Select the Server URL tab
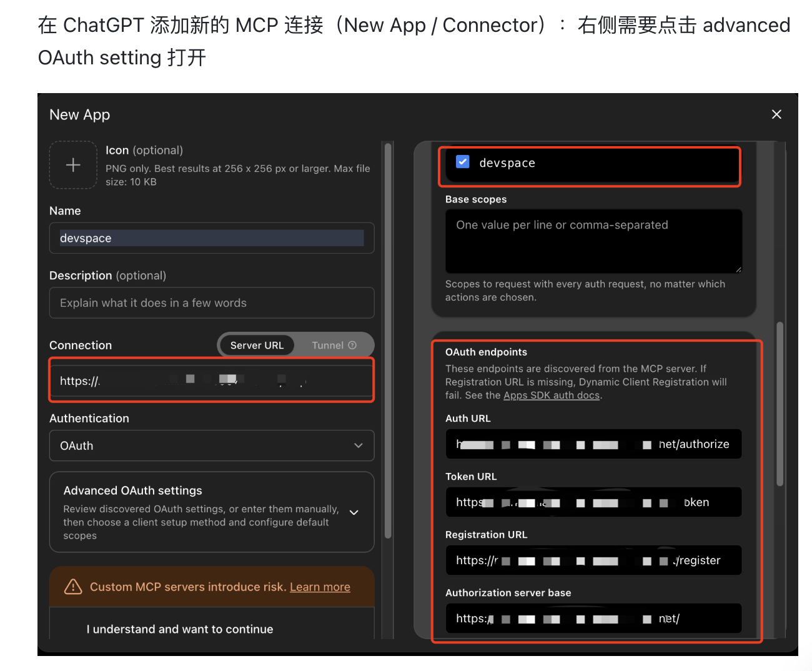The image size is (812, 671). [x=257, y=345]
